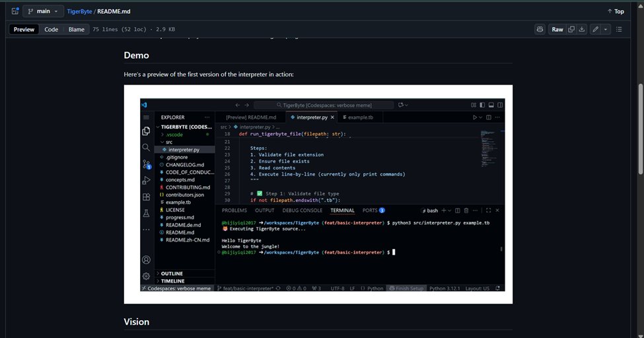Click the Explorer more actions ellipsis in demo
The height and width of the screenshot is (338, 644).
tap(207, 118)
